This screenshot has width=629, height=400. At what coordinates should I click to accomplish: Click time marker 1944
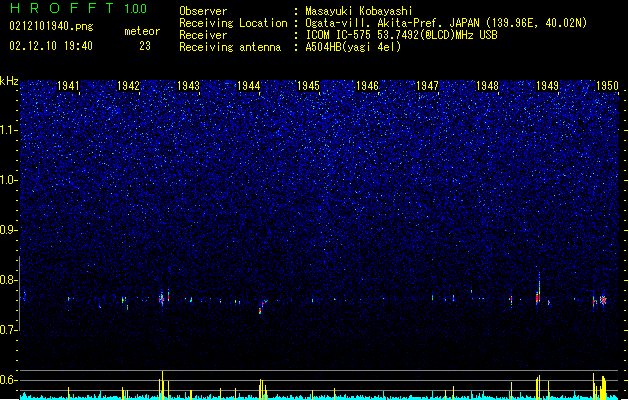[248, 86]
